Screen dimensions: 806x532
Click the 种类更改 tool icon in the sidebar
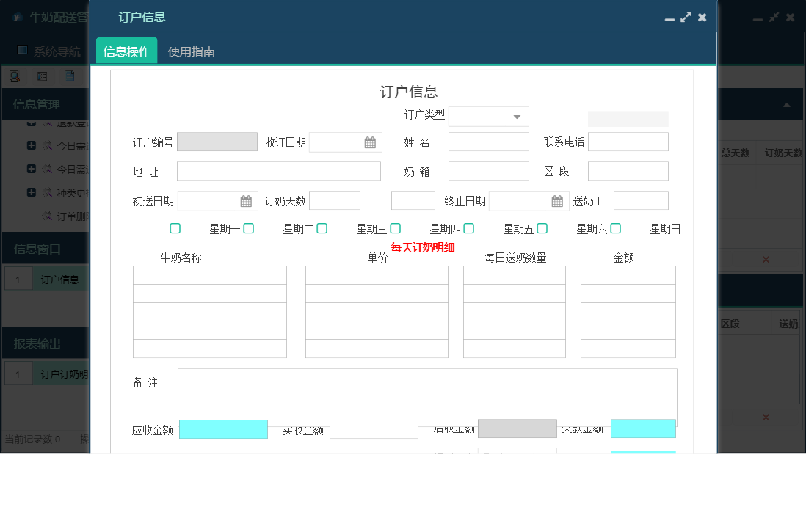coord(47,192)
